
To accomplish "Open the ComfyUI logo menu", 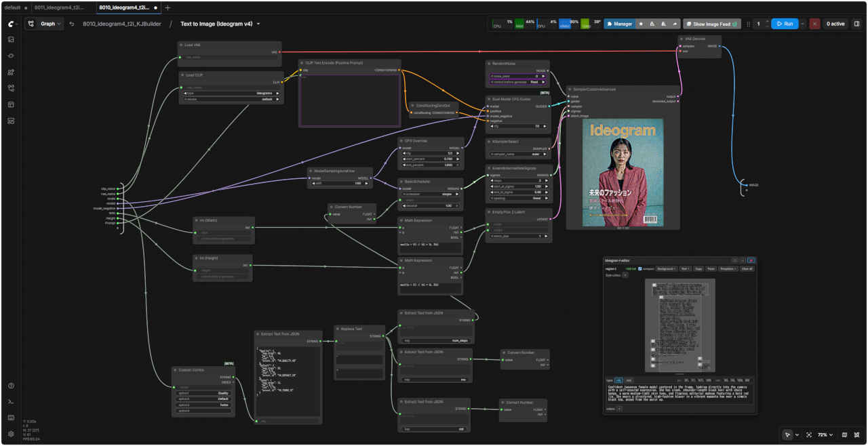I will point(12,24).
